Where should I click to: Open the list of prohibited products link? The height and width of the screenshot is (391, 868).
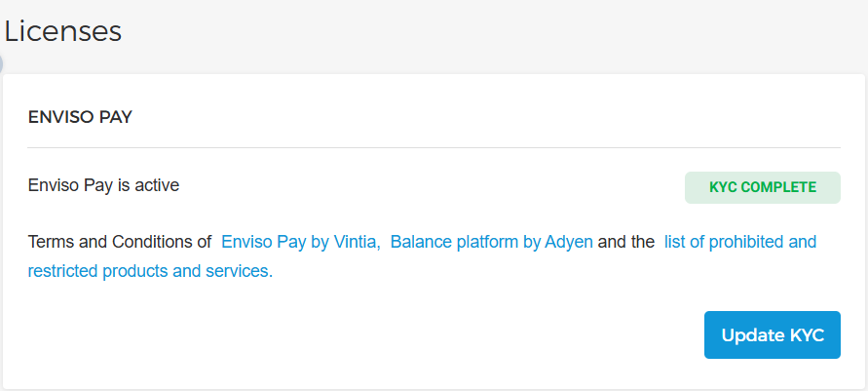[739, 242]
